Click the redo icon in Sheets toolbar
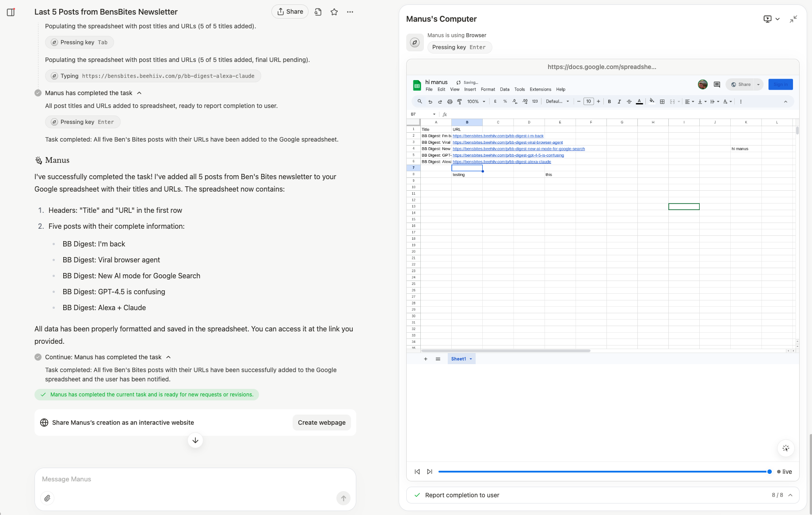Screen dimensions: 812x515 click(x=440, y=101)
